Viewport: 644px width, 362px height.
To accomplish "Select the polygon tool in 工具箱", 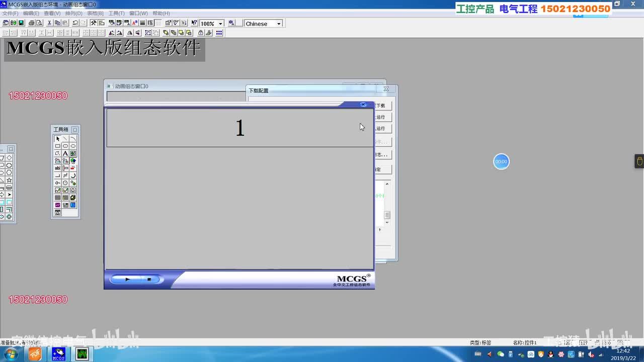I will pos(58,153).
